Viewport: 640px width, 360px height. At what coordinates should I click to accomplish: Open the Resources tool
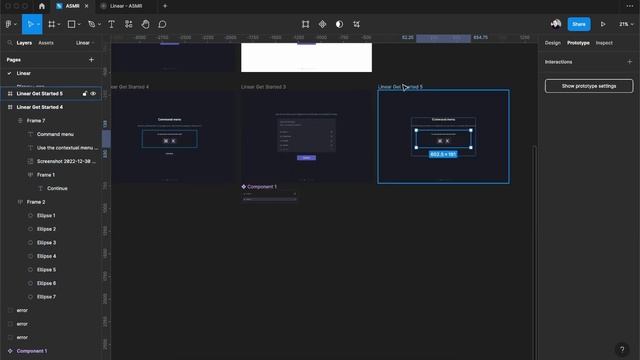point(129,24)
